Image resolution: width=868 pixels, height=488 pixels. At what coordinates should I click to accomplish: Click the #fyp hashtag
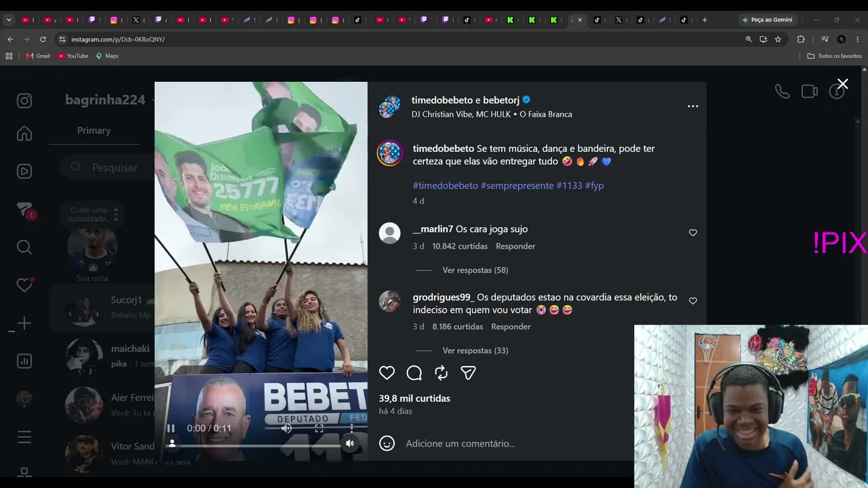click(x=594, y=186)
